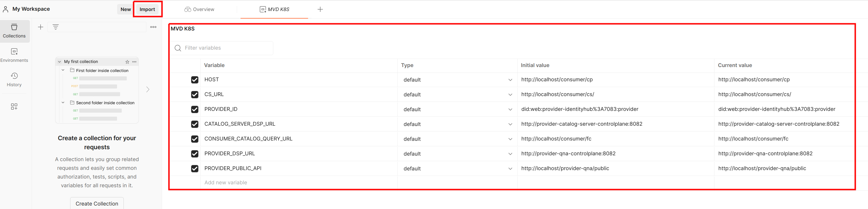The width and height of the screenshot is (868, 209).
Task: Click the filter icon in the collections search
Action: [56, 27]
